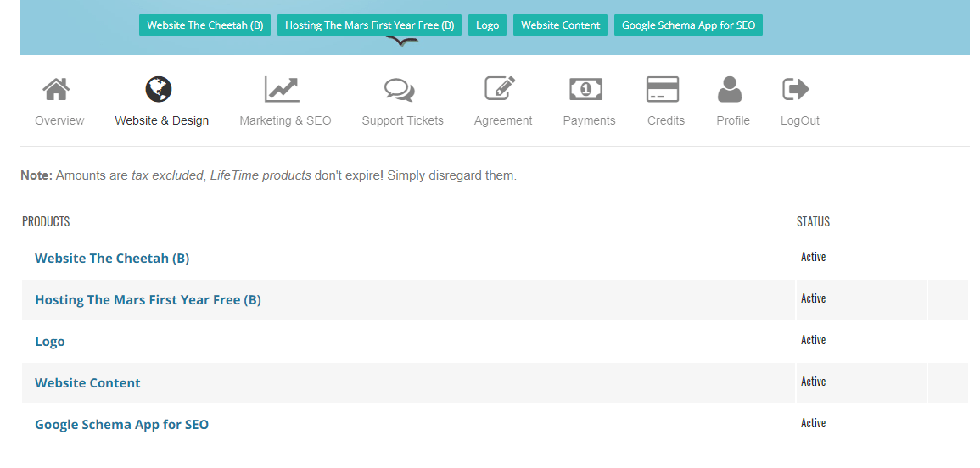Open Marketing & SEO chart icon
This screenshot has width=980, height=468.
[x=282, y=89]
